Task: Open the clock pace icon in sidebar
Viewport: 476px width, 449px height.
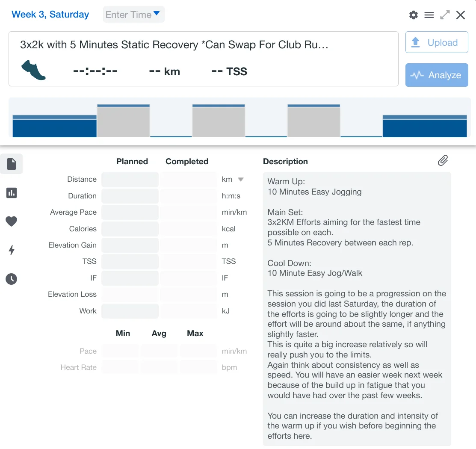Action: [12, 279]
